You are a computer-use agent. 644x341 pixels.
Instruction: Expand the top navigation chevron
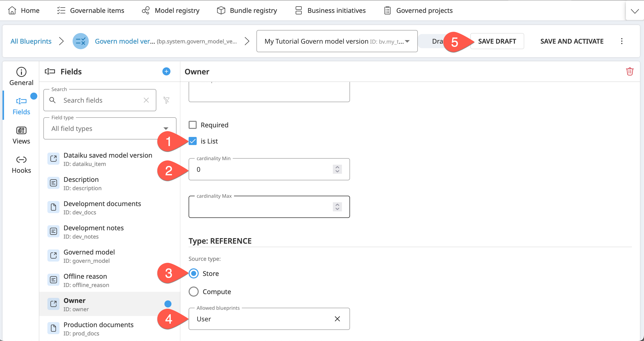click(634, 11)
